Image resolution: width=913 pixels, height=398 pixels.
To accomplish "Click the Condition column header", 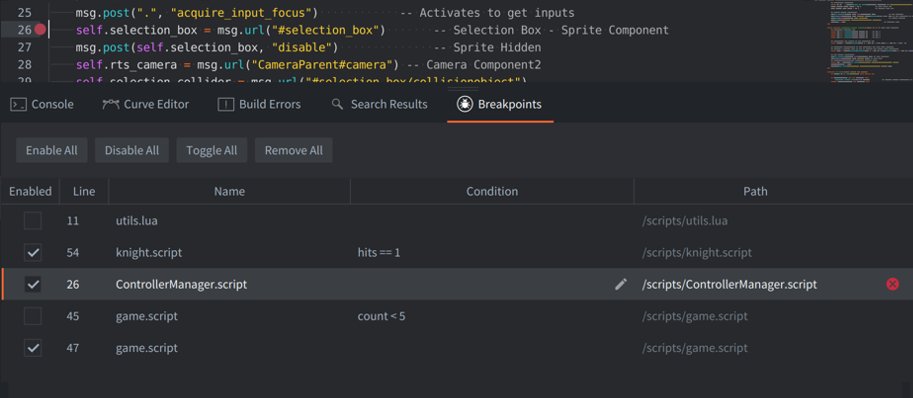I will click(492, 191).
